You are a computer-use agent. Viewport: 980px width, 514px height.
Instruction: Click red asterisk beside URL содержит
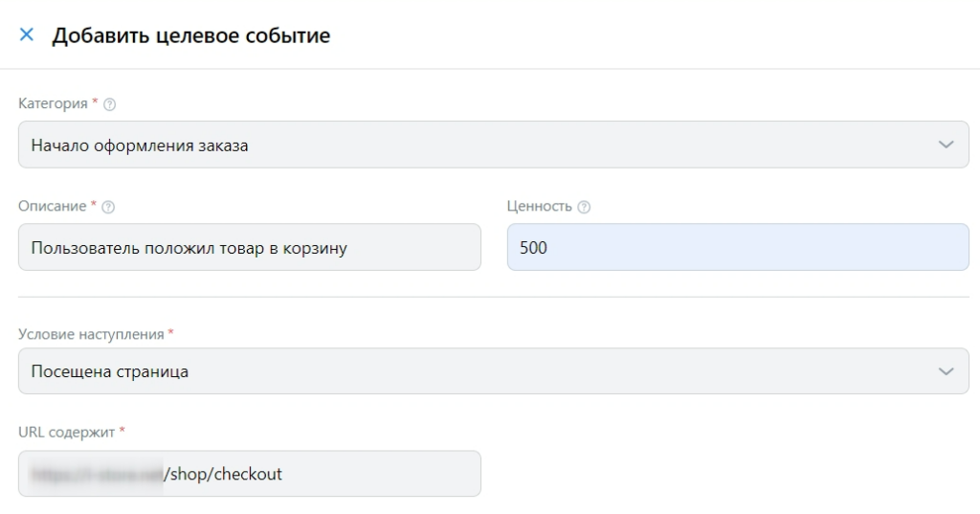pyautogui.click(x=122, y=432)
